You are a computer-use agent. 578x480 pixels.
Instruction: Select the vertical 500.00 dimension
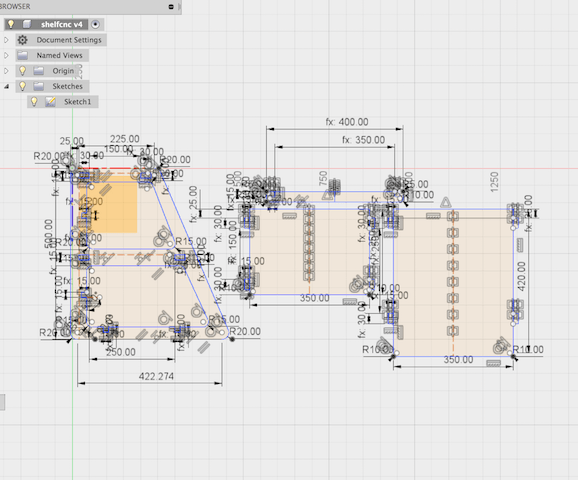pos(48,234)
